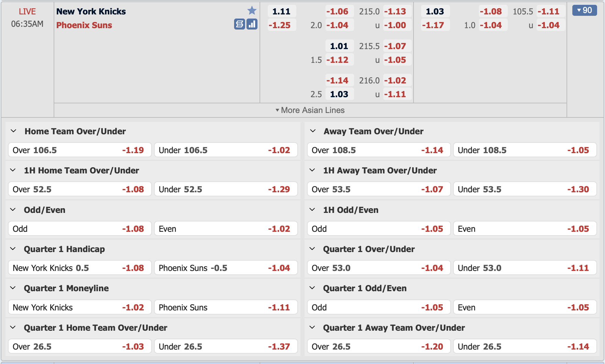
Task: Collapse Quarter 1 Handicap section
Action: (13, 249)
